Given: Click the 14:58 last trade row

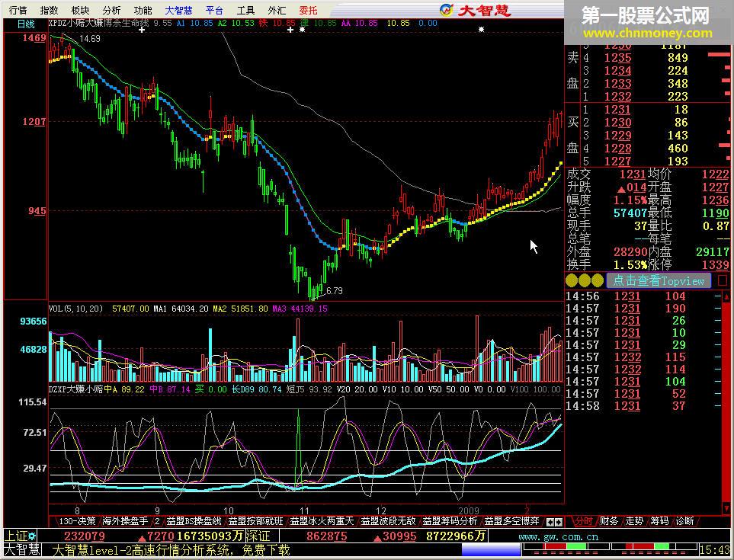Looking at the screenshot, I should (643, 406).
